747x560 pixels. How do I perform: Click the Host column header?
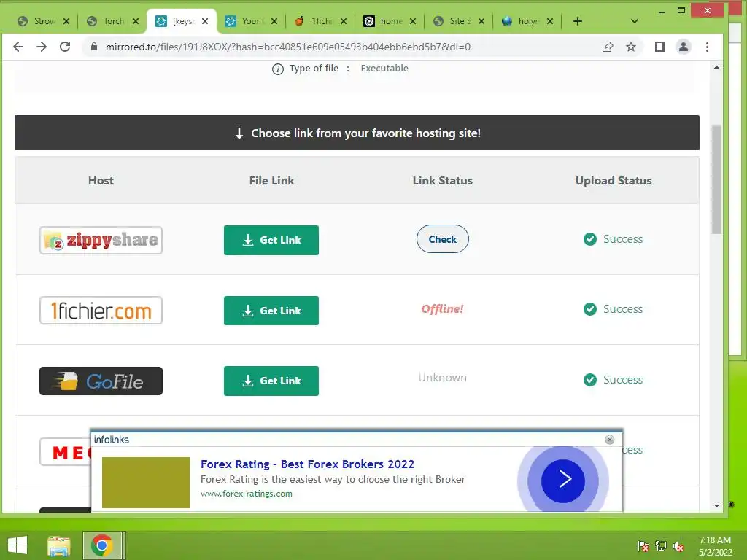coord(101,181)
